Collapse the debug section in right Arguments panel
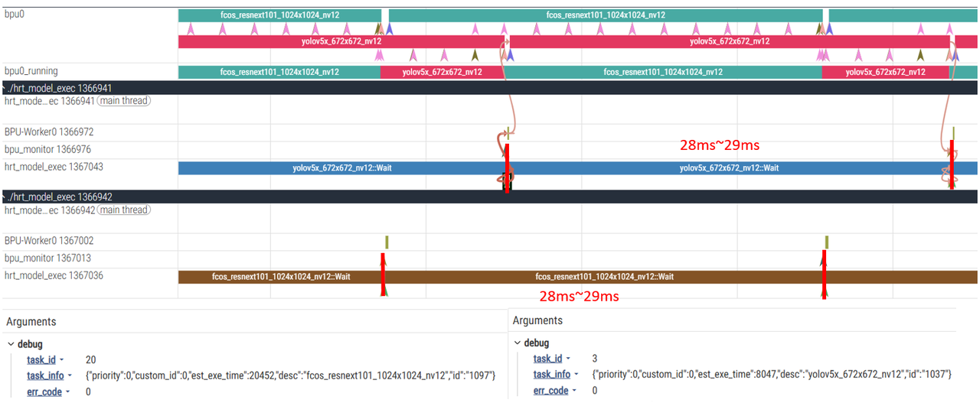Image resolution: width=980 pixels, height=416 pixels. point(518,343)
